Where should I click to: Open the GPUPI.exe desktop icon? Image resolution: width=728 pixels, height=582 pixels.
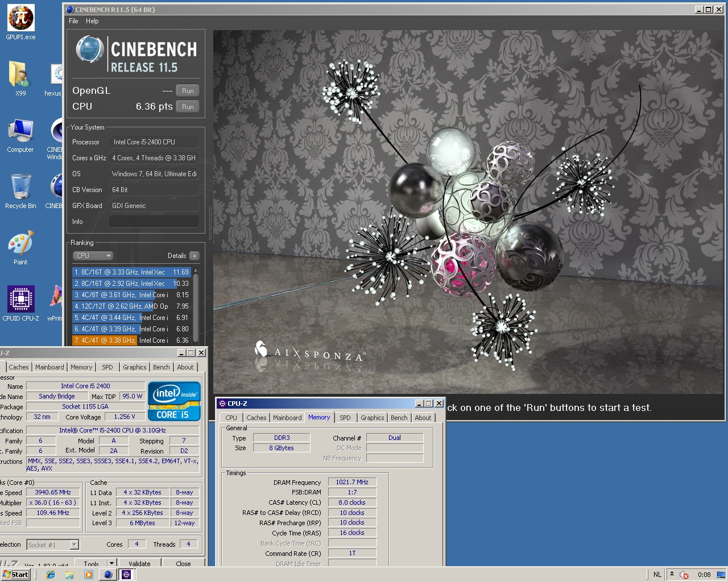[20, 23]
